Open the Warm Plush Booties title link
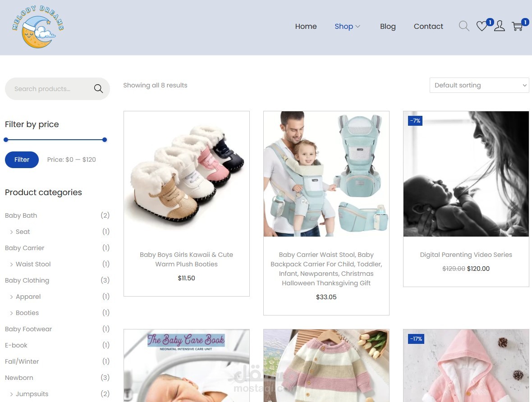532x402 pixels. (186, 259)
